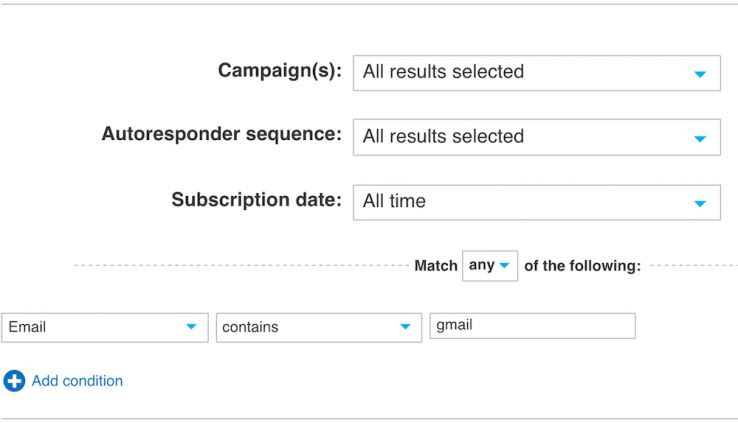Focus the text field containing "gmail"
This screenshot has width=738, height=423.
point(532,326)
